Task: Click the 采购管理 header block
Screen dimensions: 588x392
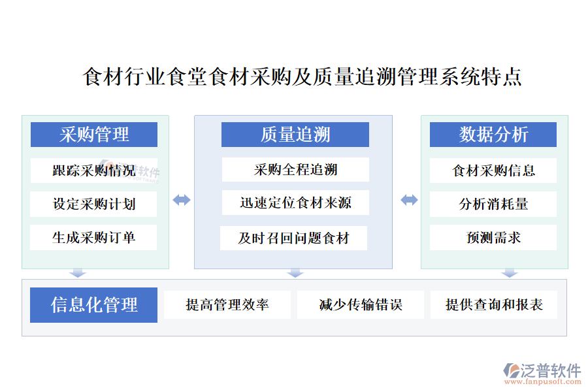Action: [x=94, y=135]
